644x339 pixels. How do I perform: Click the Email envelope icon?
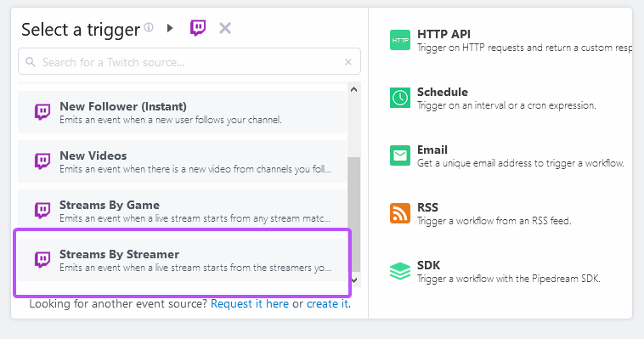[x=400, y=155]
